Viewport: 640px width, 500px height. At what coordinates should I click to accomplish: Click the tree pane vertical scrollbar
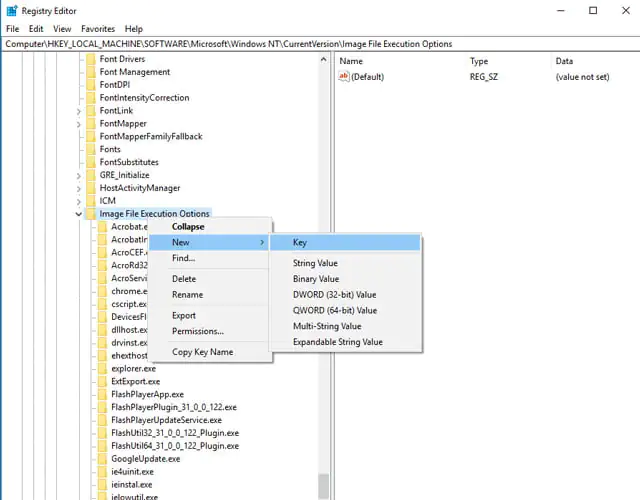coord(323,300)
